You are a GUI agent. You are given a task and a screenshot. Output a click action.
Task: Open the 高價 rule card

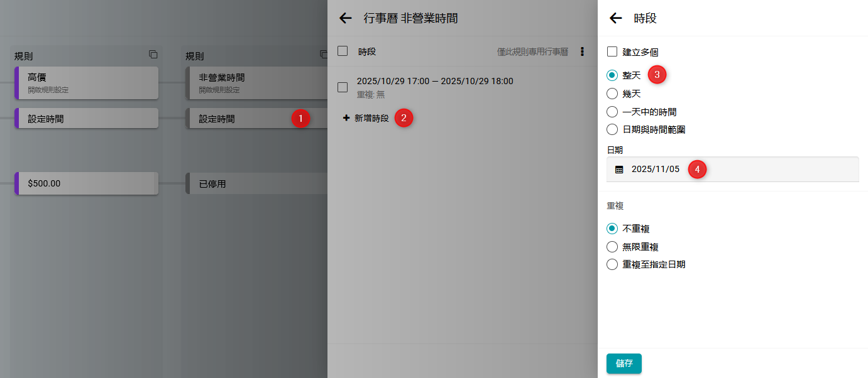coord(87,83)
